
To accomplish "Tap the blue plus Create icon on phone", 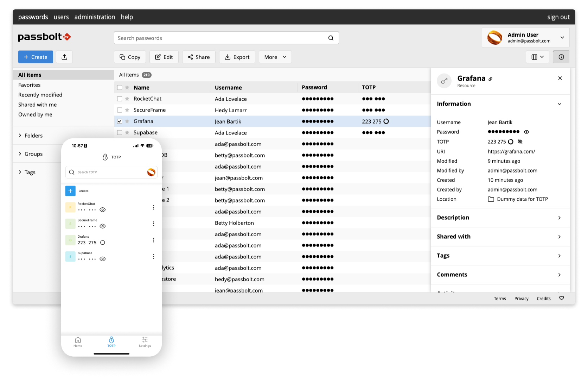I will [70, 191].
